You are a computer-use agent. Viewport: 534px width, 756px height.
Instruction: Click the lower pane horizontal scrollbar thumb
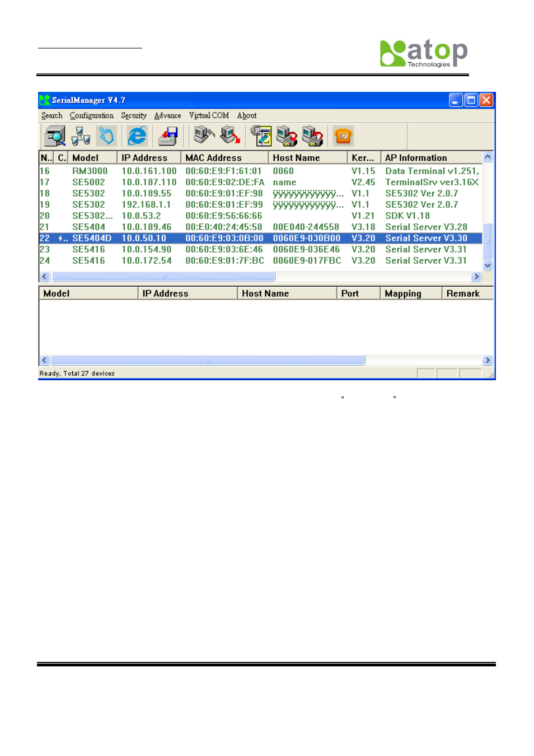pos(208,360)
